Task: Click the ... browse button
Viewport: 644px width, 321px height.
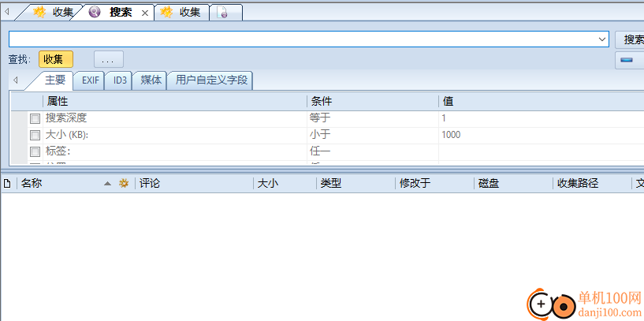Action: pyautogui.click(x=109, y=60)
